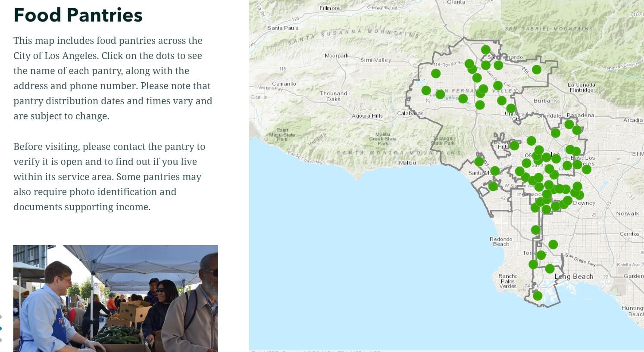Screen dimensions: 644x352
Task: Click the Thousand Oaks label on map
Action: coord(333,96)
